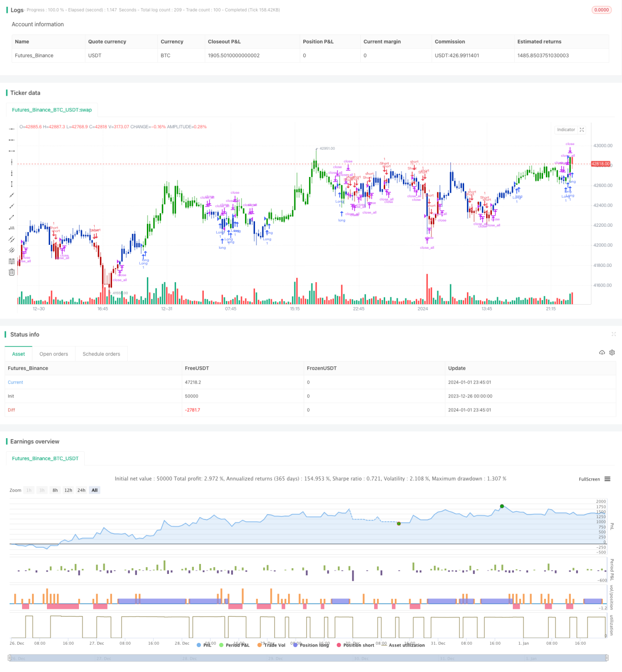Image resolution: width=622 pixels, height=672 pixels.
Task: Expand the ticker chart to fullscreen
Action: click(582, 130)
